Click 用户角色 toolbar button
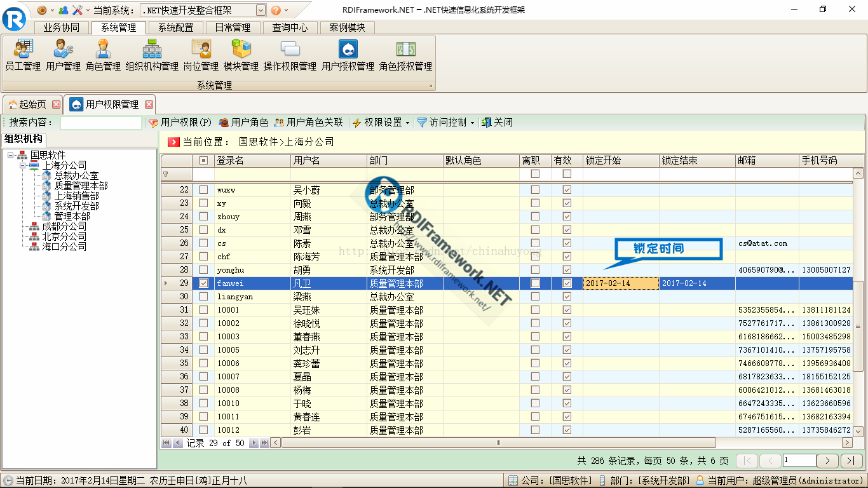The height and width of the screenshot is (488, 868). [x=243, y=123]
